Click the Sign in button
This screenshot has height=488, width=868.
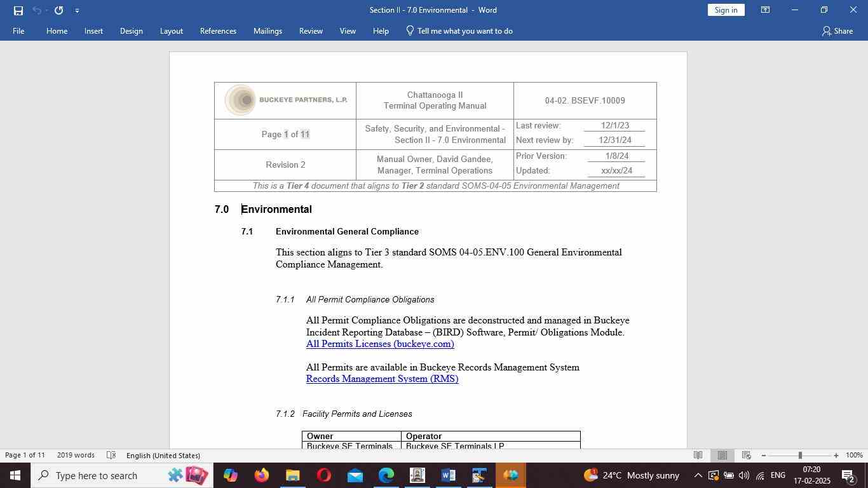[726, 10]
